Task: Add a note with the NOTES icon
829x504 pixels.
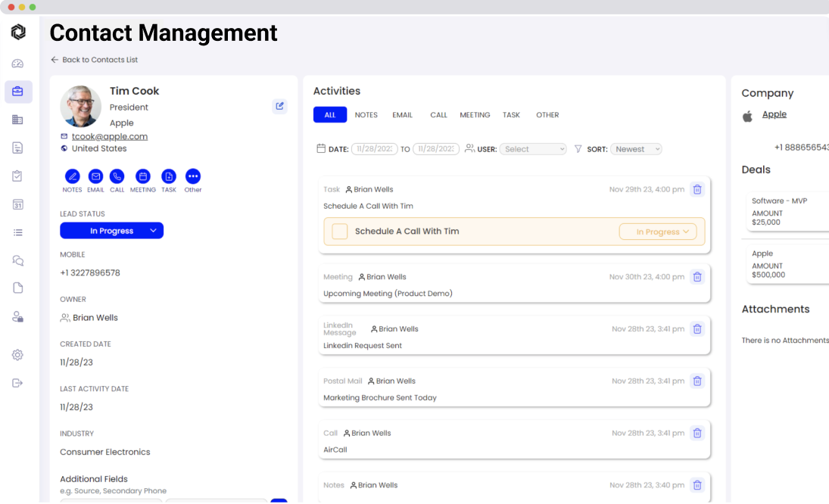Action: tap(72, 176)
